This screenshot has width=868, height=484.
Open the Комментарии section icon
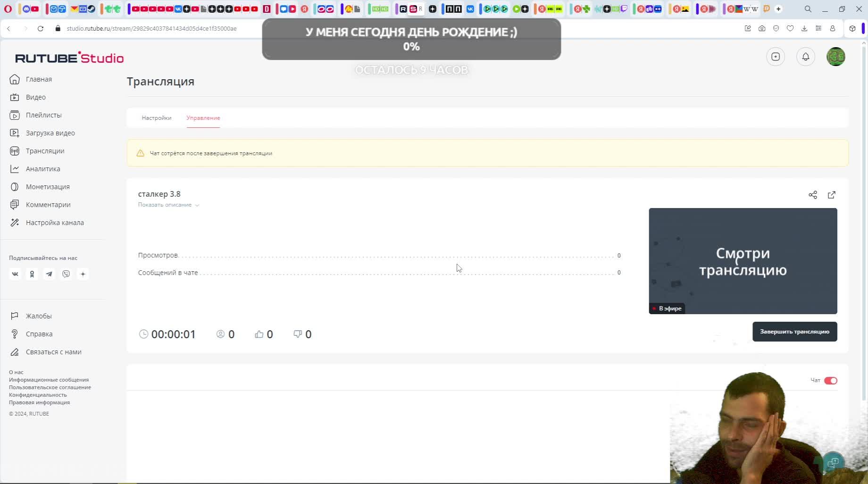coord(15,205)
